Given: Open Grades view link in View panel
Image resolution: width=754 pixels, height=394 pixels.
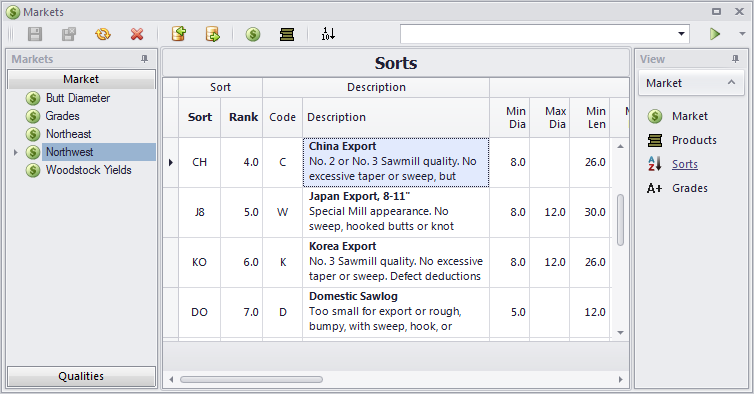Looking at the screenshot, I should pos(690,189).
